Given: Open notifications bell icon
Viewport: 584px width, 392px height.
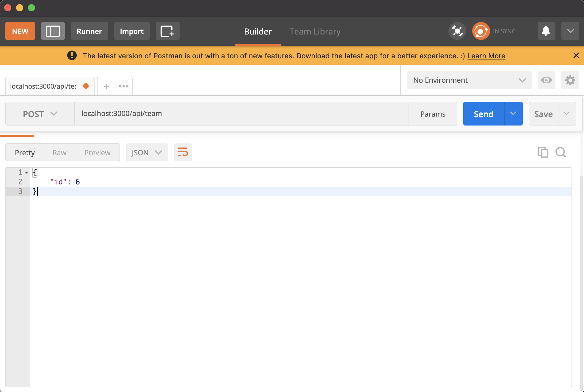Looking at the screenshot, I should point(546,31).
